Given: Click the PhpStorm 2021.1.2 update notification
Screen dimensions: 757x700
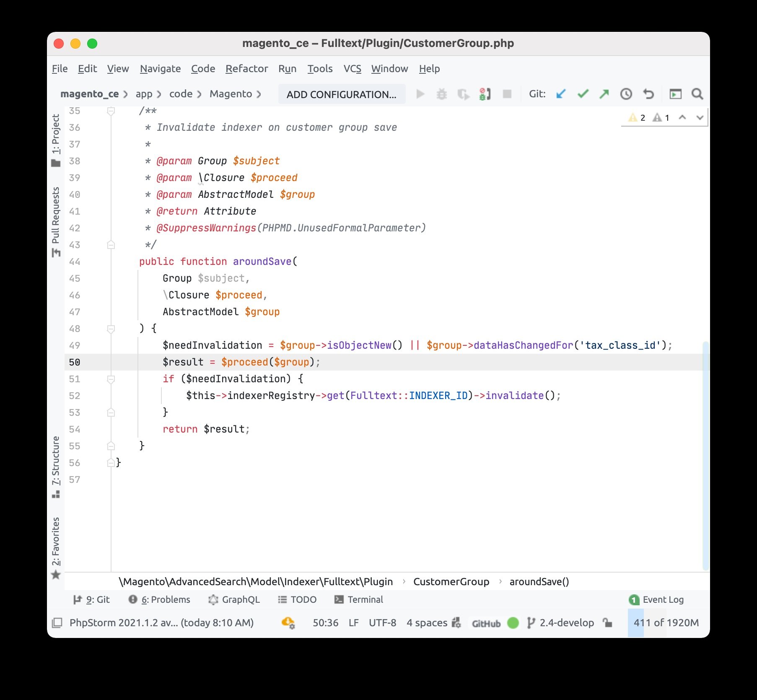Looking at the screenshot, I should [161, 623].
